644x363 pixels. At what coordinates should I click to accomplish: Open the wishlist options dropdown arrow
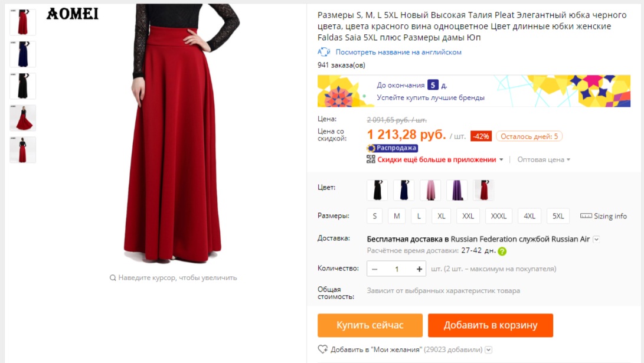[x=488, y=349]
